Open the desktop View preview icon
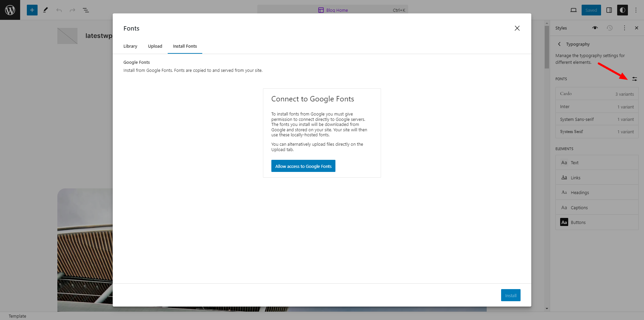Screen dimensions: 644x320 [x=574, y=10]
